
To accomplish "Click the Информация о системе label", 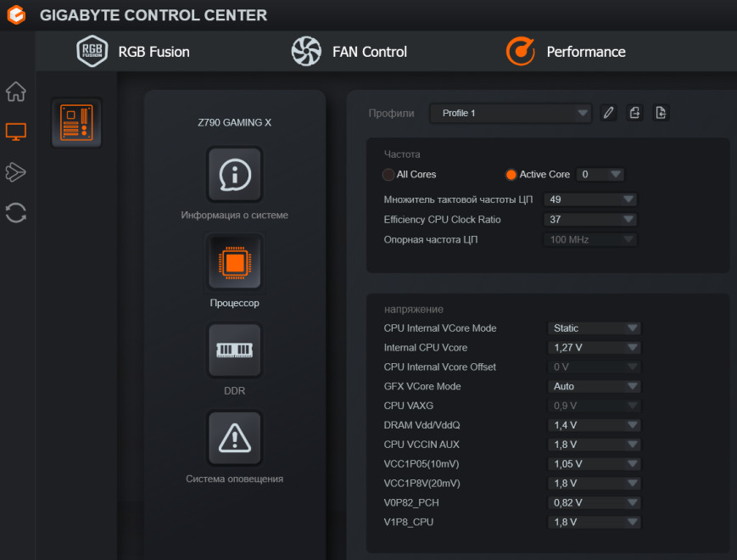I will pyautogui.click(x=235, y=215).
